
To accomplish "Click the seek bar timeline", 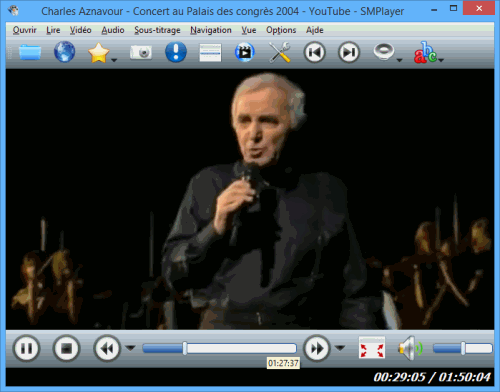I will point(219,349).
